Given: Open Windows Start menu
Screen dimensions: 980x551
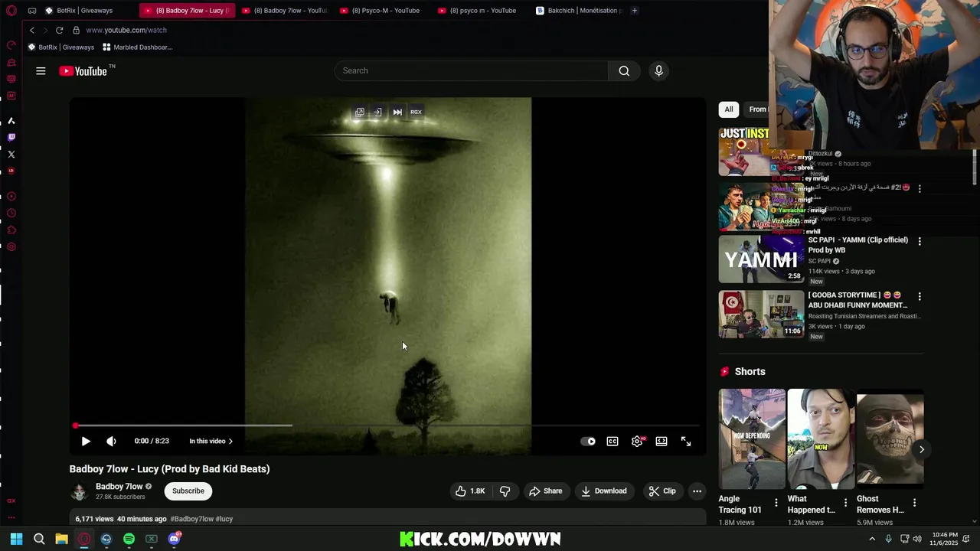Looking at the screenshot, I should (x=17, y=539).
